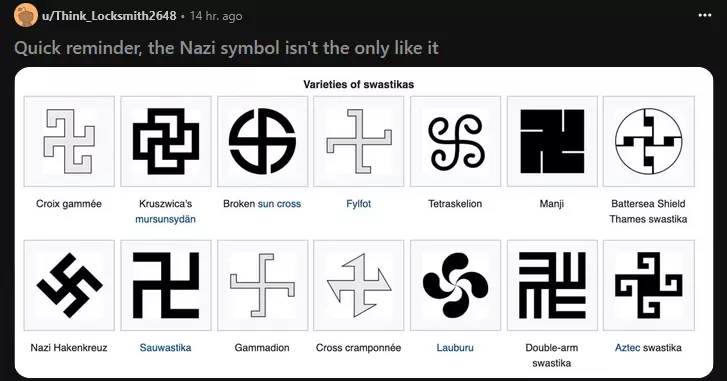Click the Tetraskelion symbol image

tap(455, 141)
